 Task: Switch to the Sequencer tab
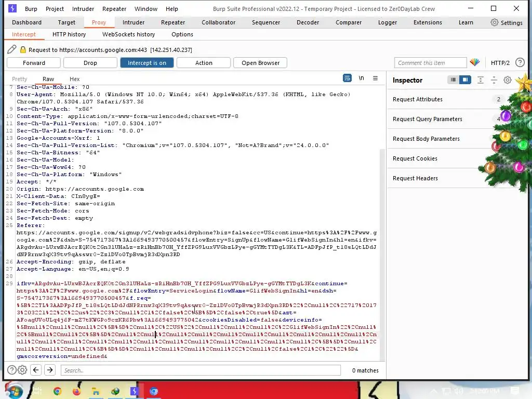click(x=266, y=22)
